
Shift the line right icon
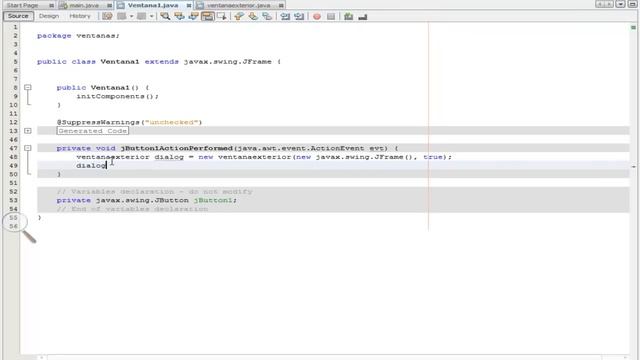click(x=299, y=16)
